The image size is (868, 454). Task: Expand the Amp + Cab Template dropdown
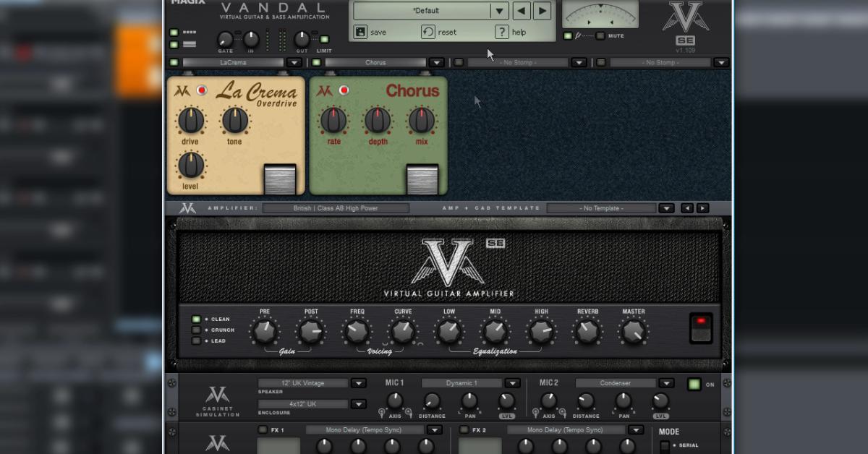(667, 208)
